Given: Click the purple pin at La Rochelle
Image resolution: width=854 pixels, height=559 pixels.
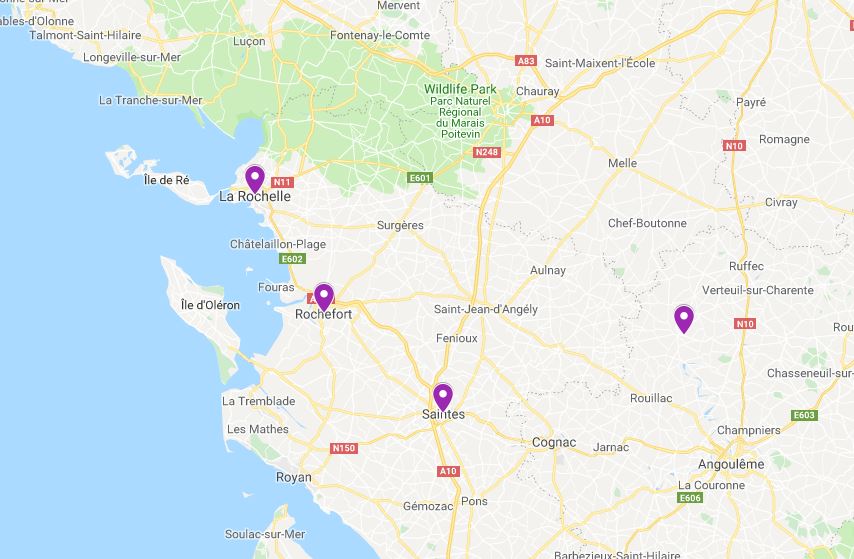Looking at the screenshot, I should [255, 179].
